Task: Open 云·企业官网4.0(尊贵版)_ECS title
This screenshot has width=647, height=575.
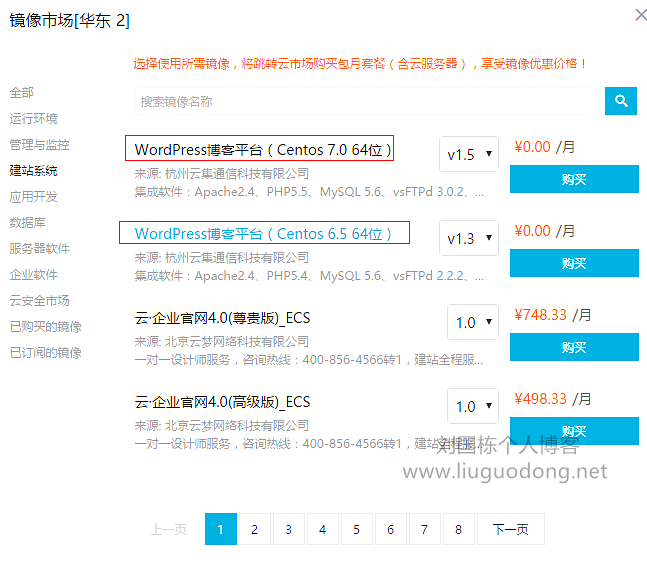Action: 222,318
